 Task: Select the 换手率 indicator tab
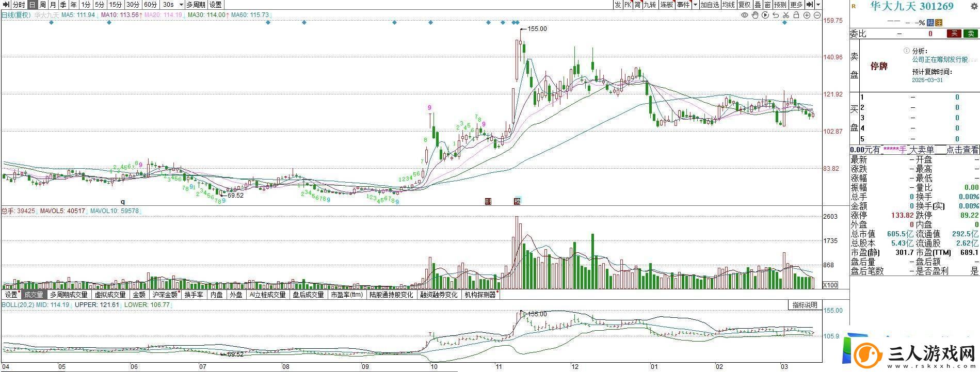pyautogui.click(x=194, y=295)
